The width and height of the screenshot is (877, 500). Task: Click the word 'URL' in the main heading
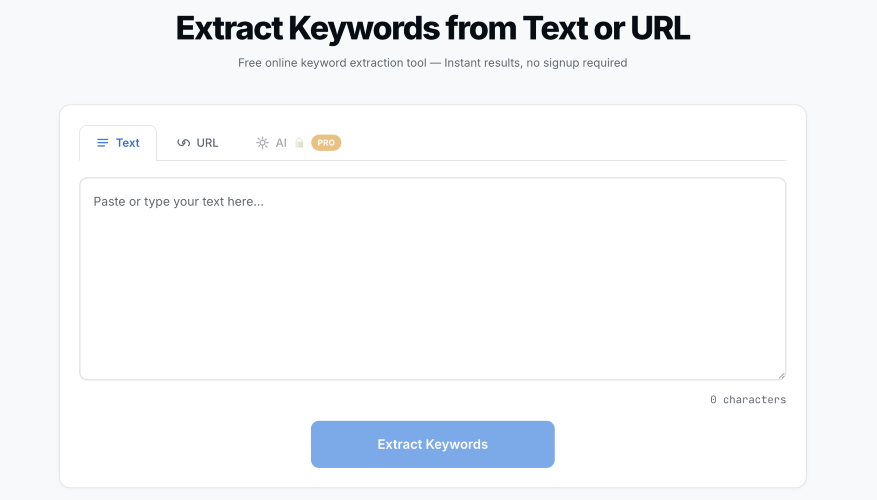660,29
